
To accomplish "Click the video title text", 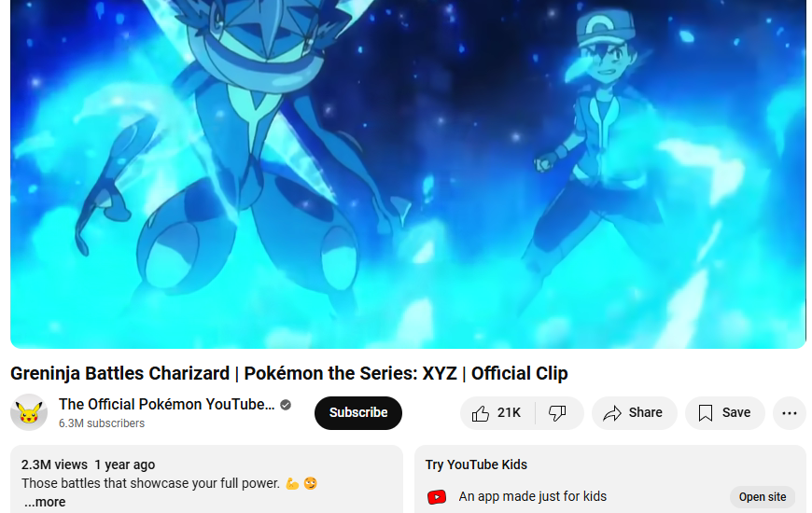I will [x=289, y=373].
